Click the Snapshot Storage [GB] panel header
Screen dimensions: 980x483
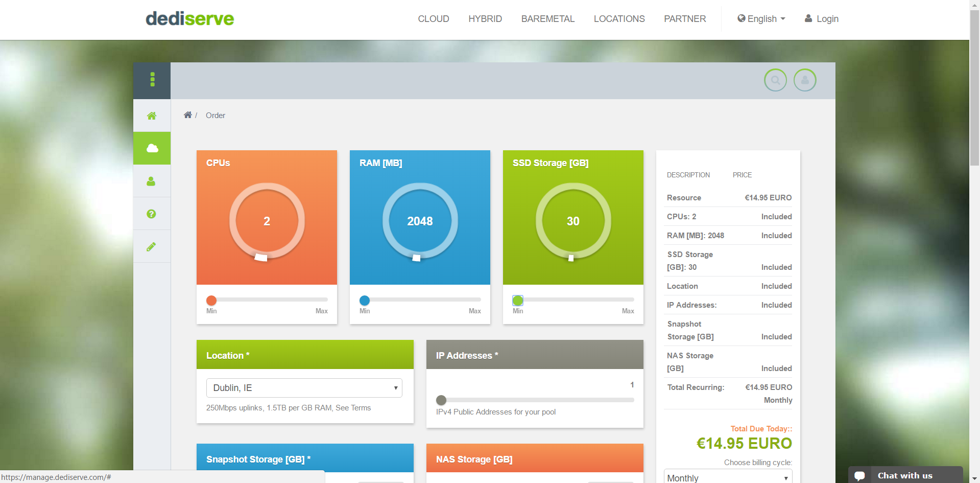tap(305, 458)
